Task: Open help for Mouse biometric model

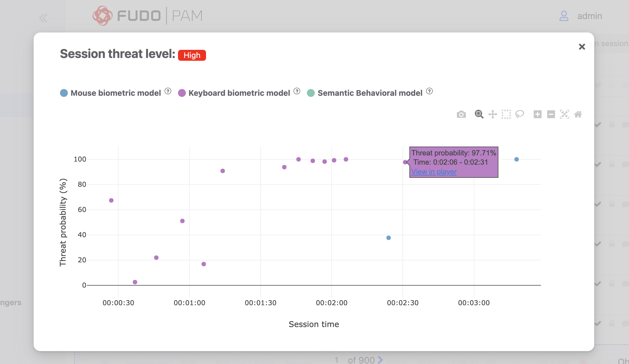Action: point(168,91)
